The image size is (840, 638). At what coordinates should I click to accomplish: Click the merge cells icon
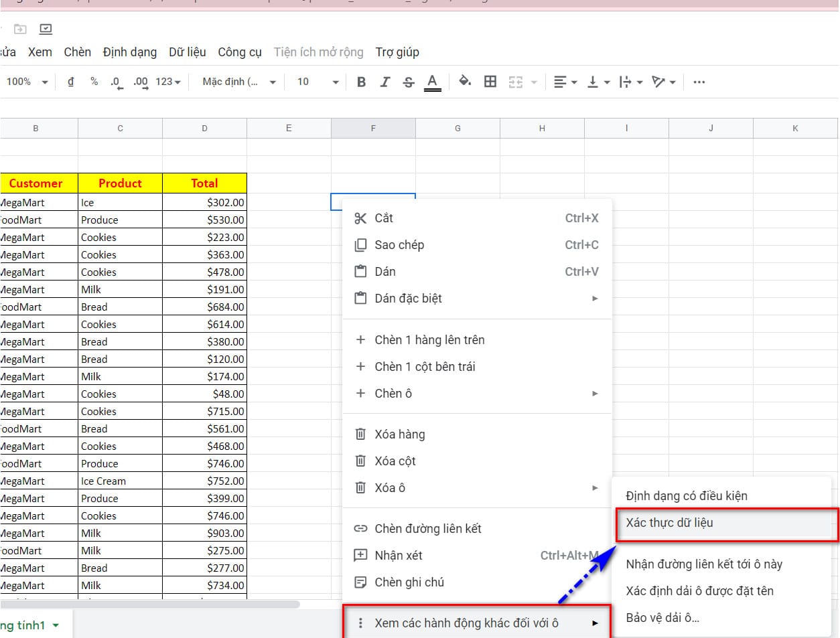point(514,81)
